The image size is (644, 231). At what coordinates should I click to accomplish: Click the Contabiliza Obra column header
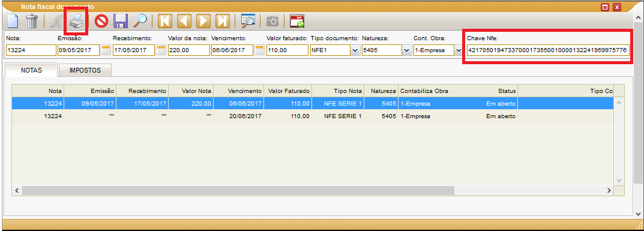point(424,91)
